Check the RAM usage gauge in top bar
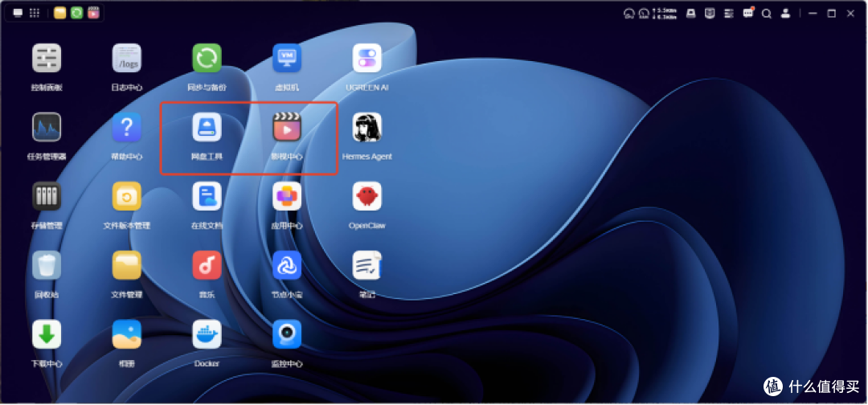 [644, 14]
